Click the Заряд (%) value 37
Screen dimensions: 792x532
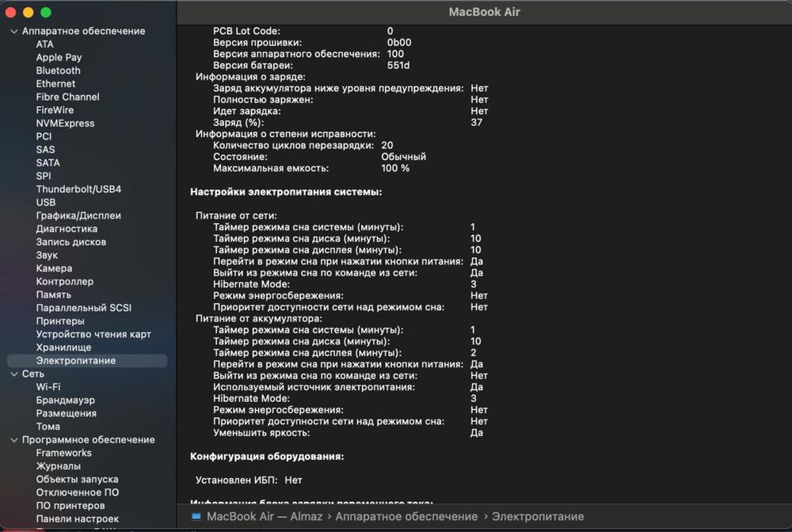pyautogui.click(x=476, y=123)
